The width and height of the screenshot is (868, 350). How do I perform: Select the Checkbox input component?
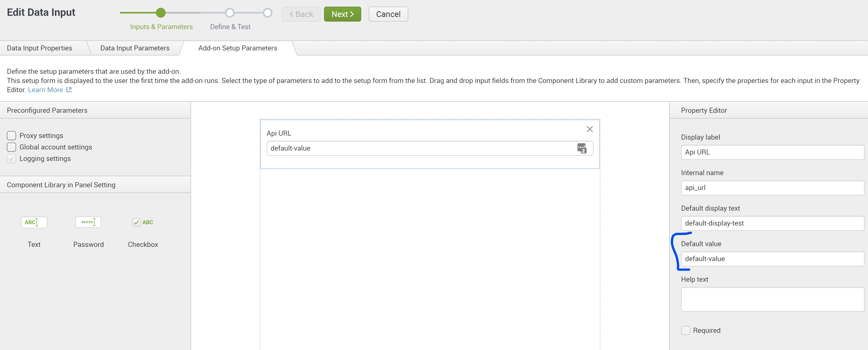click(x=143, y=222)
